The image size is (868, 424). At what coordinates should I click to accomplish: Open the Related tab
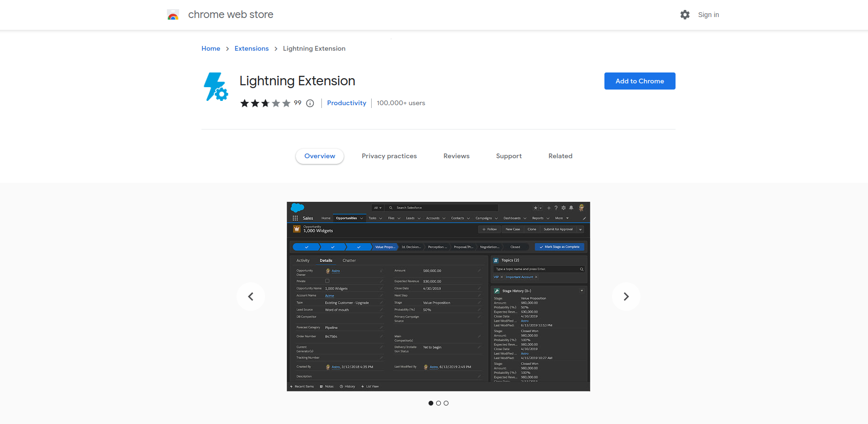560,156
